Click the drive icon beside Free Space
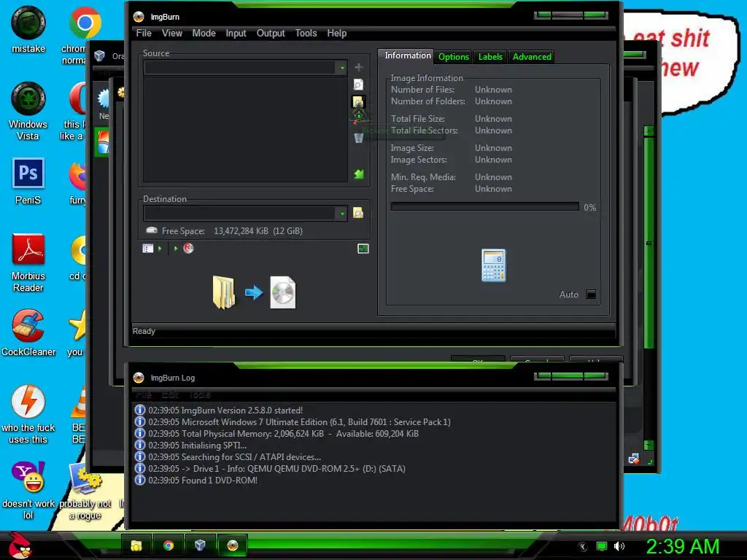Viewport: 747px width, 560px height. tap(152, 230)
